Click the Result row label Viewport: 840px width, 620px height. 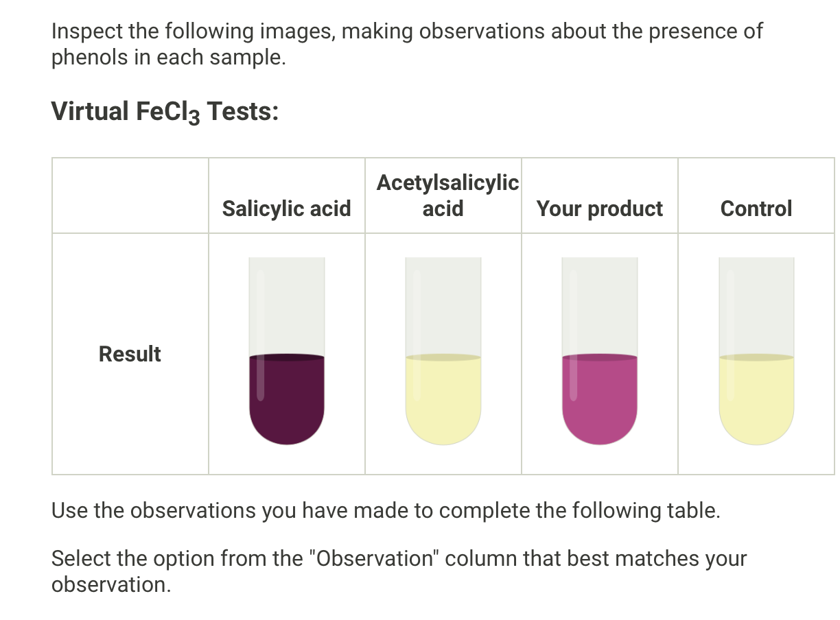(x=130, y=354)
